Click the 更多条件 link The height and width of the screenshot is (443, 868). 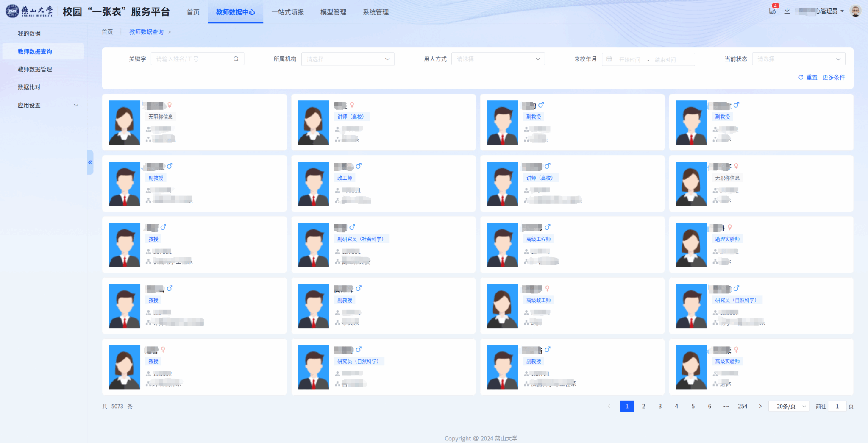833,77
